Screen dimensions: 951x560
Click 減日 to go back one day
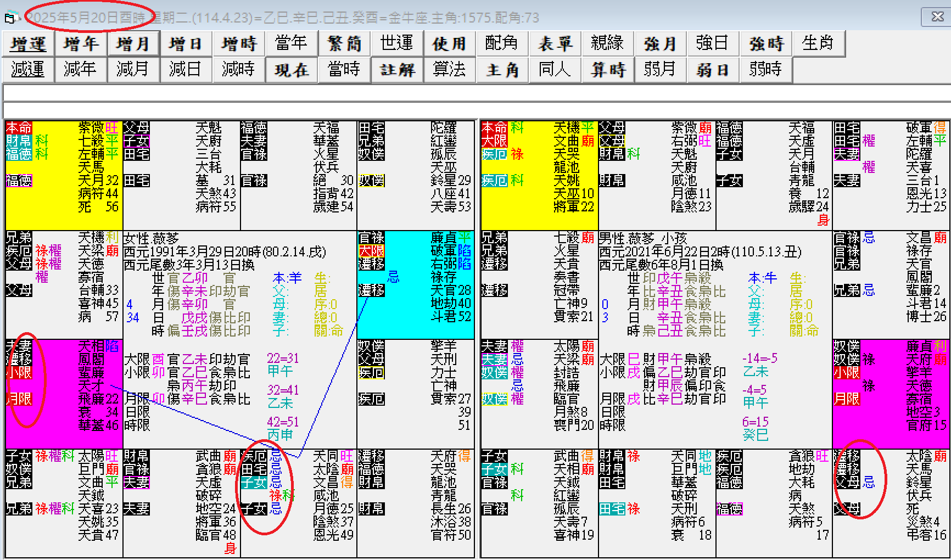pyautogui.click(x=186, y=70)
